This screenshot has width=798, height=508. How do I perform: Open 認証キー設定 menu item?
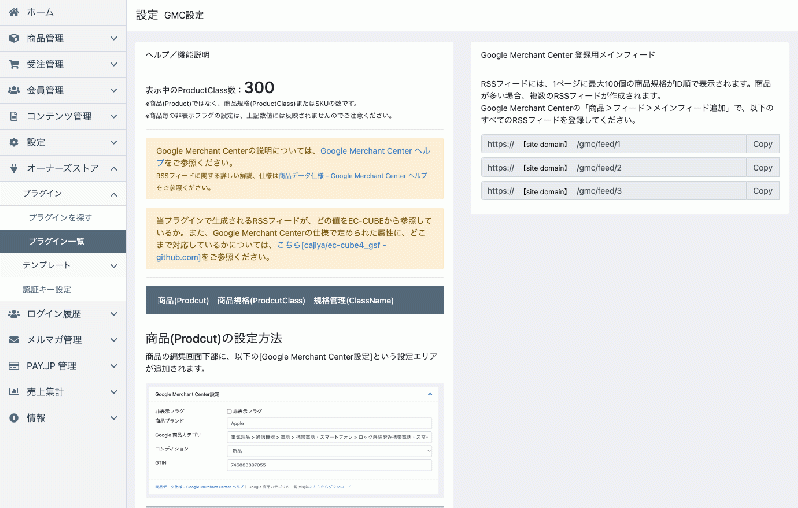pos(63,289)
